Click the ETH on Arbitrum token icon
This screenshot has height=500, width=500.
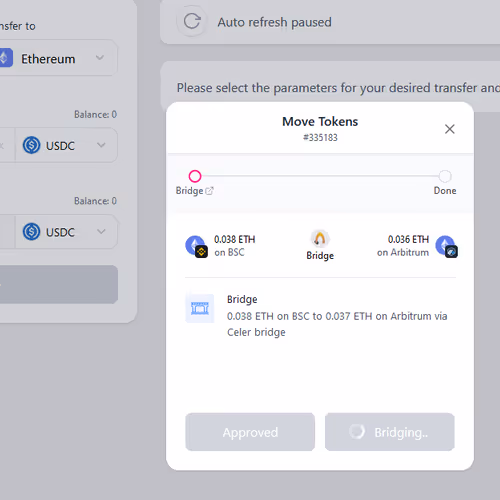click(x=446, y=246)
